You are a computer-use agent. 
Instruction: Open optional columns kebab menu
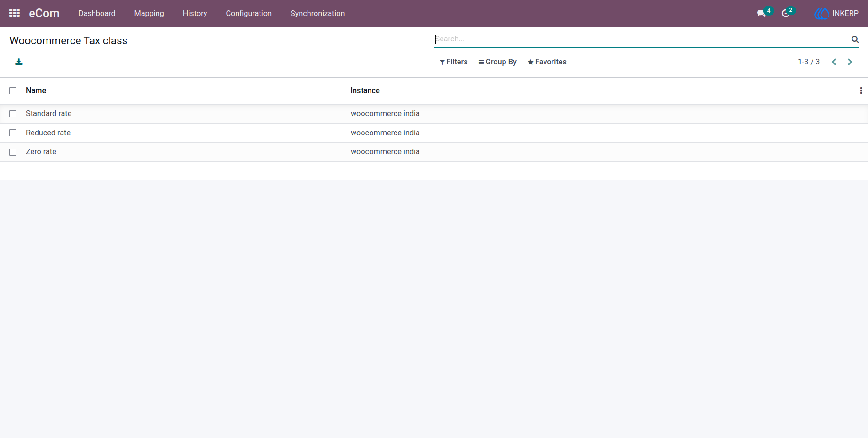861,91
